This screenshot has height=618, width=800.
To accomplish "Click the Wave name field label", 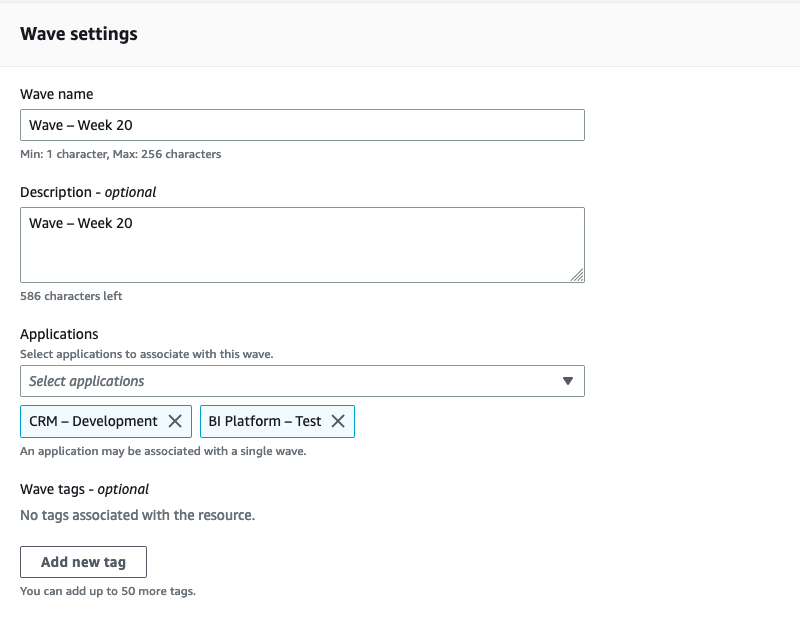I will click(57, 94).
